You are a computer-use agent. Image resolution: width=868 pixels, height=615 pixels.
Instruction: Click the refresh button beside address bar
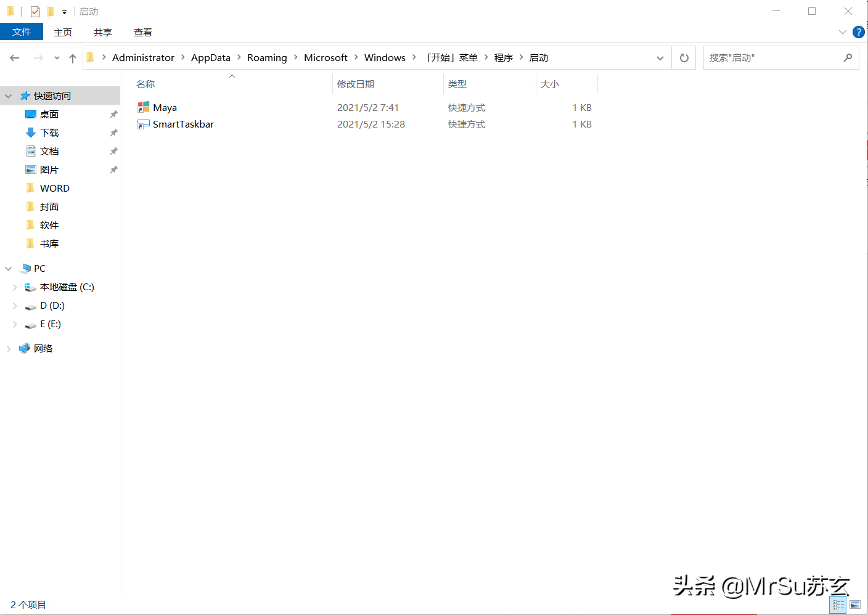[684, 58]
